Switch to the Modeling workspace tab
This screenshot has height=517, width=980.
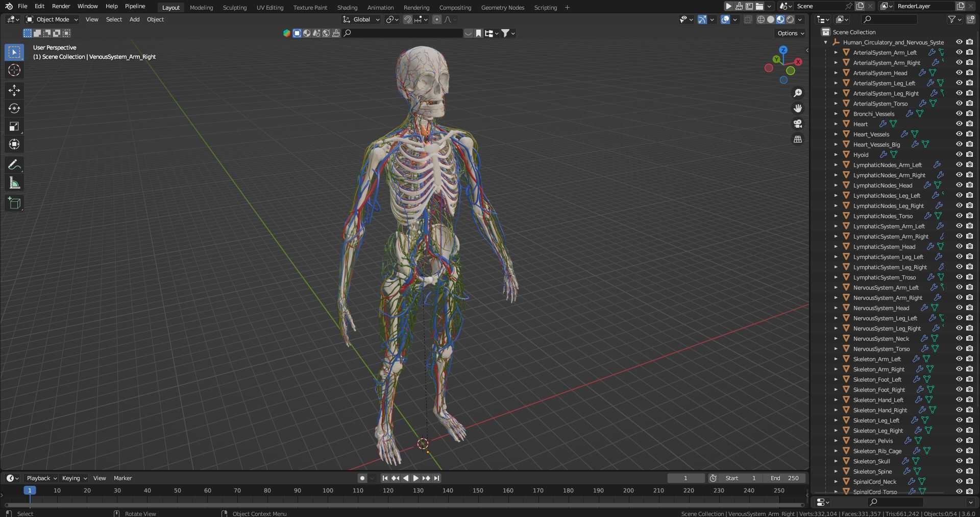(201, 8)
